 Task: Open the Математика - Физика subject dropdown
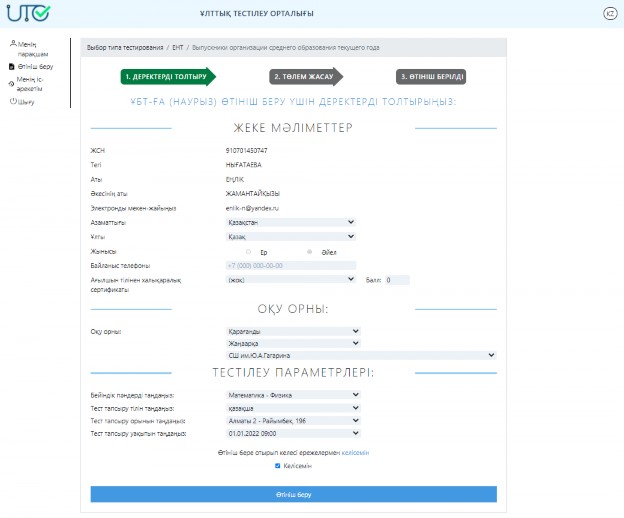(x=291, y=395)
